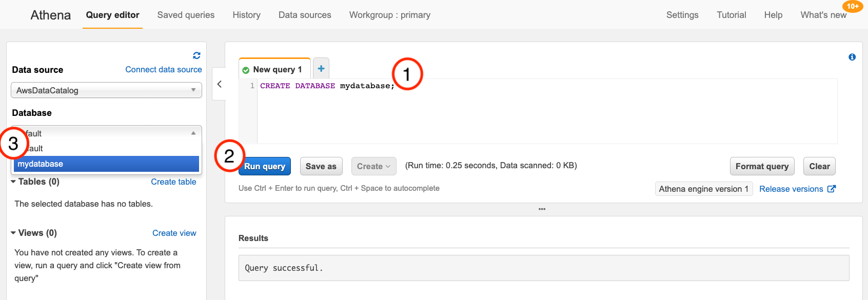Add a new query tab with plus
Viewport: 868px width, 300px height.
[x=321, y=69]
